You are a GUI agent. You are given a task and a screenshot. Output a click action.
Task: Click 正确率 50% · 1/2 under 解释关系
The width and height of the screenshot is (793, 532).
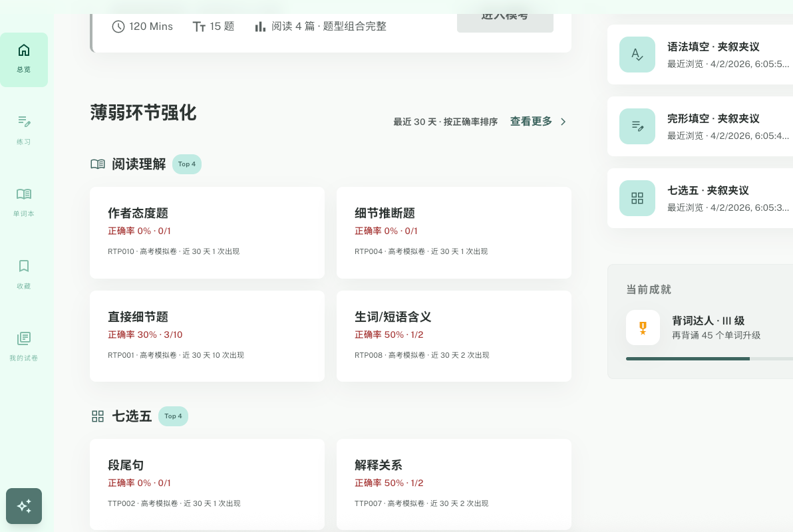click(x=389, y=483)
